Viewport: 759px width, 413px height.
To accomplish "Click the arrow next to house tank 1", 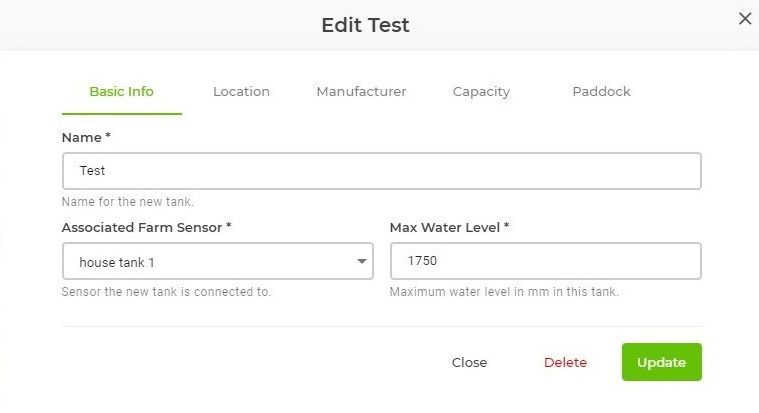I will point(361,262).
